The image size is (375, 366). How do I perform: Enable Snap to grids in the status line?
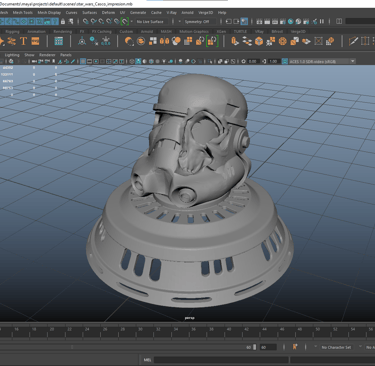point(86,21)
